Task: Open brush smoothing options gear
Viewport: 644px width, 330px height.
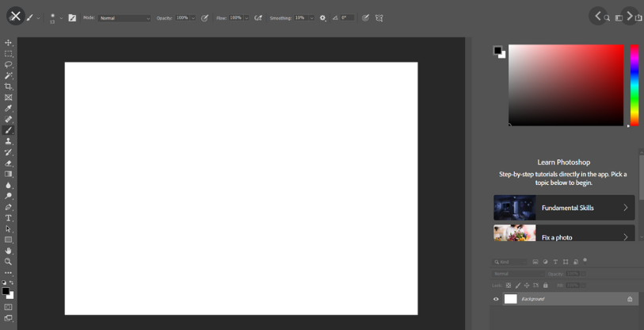Action: [x=322, y=17]
